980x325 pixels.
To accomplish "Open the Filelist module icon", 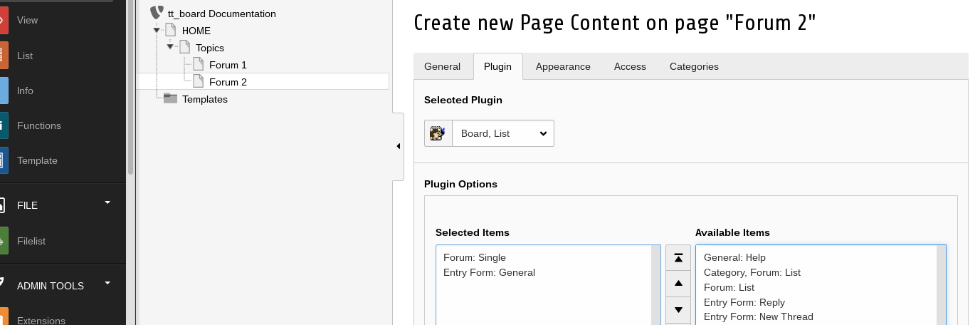I will (x=4, y=241).
